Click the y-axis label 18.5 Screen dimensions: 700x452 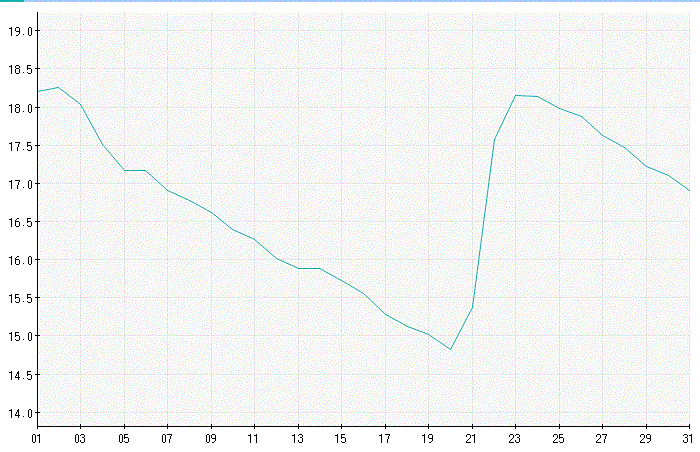tap(21, 69)
